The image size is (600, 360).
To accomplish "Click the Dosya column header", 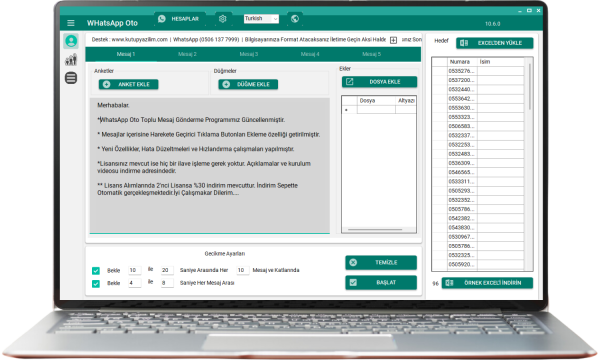I will click(376, 101).
